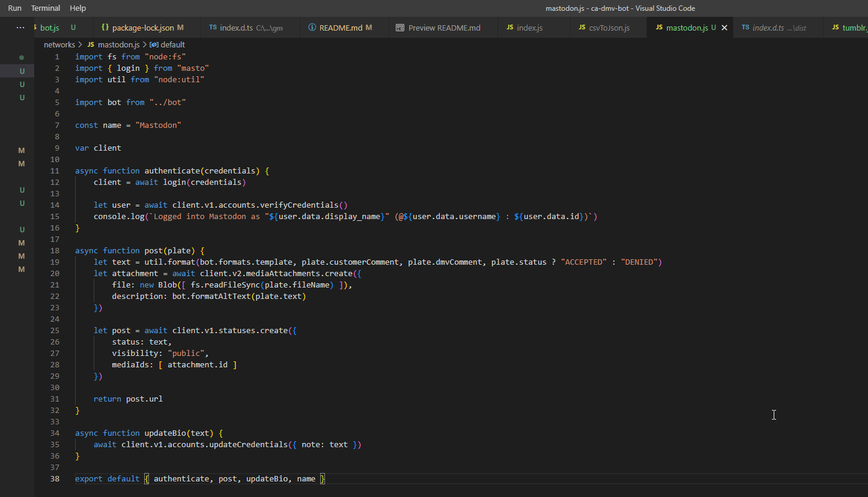Open the Run menu

pos(14,8)
